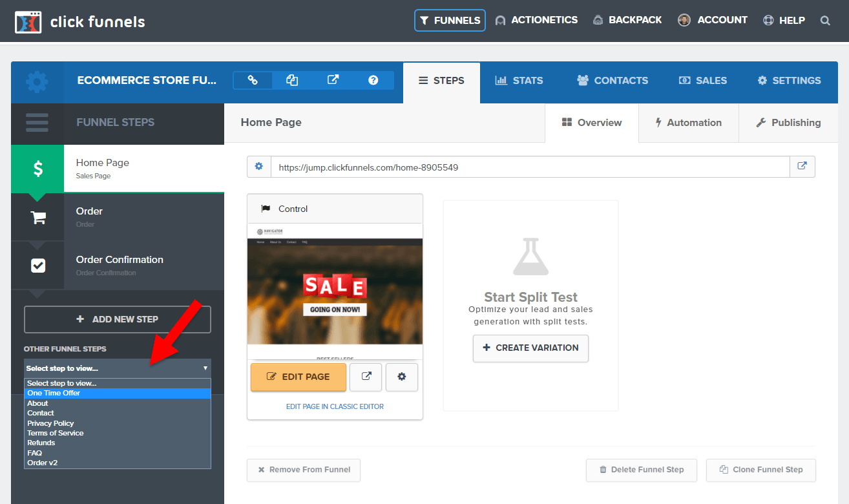Open funnel in new window icon in header

coord(333,80)
